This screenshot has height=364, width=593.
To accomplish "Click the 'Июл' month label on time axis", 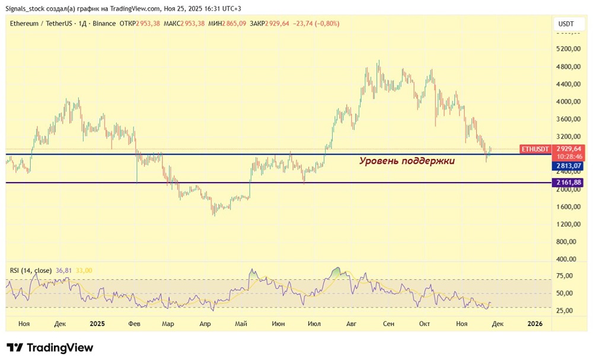I will 314,324.
